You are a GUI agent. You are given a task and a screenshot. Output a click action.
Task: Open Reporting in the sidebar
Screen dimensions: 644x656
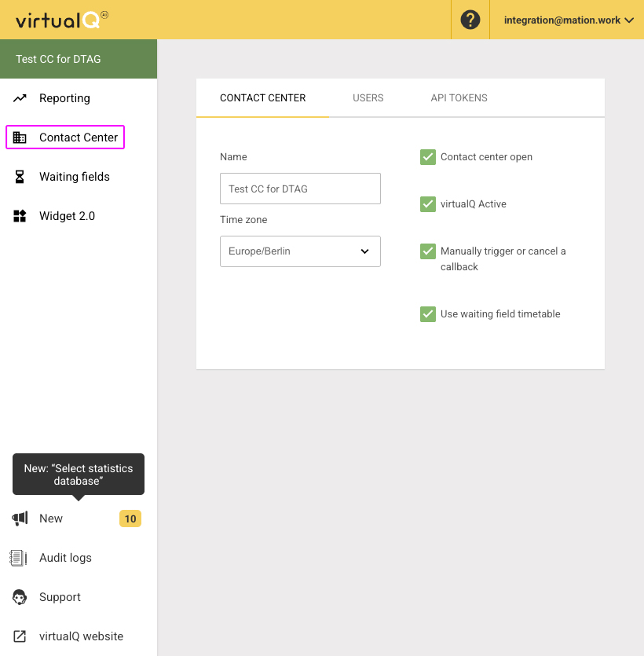64,98
